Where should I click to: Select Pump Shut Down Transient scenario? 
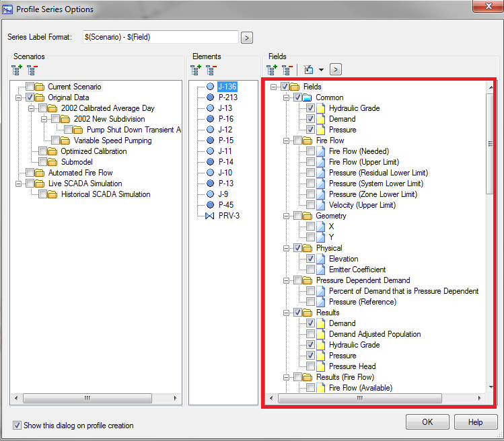pos(134,130)
